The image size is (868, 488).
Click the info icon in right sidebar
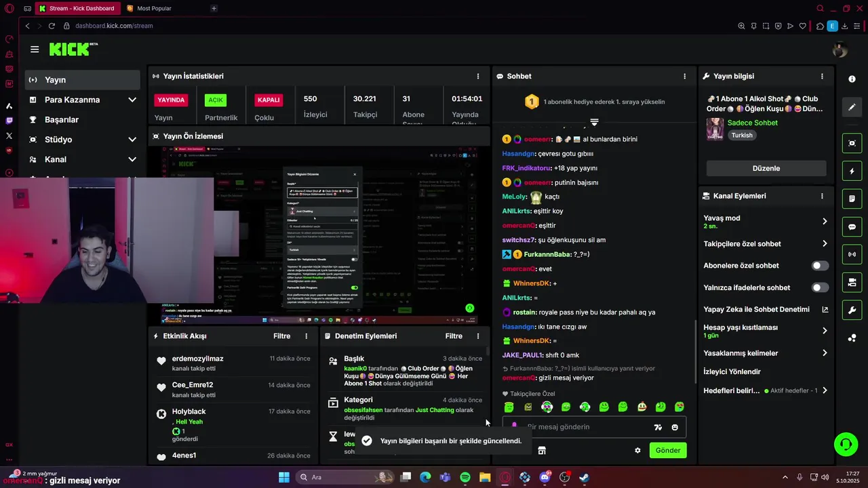(852, 79)
